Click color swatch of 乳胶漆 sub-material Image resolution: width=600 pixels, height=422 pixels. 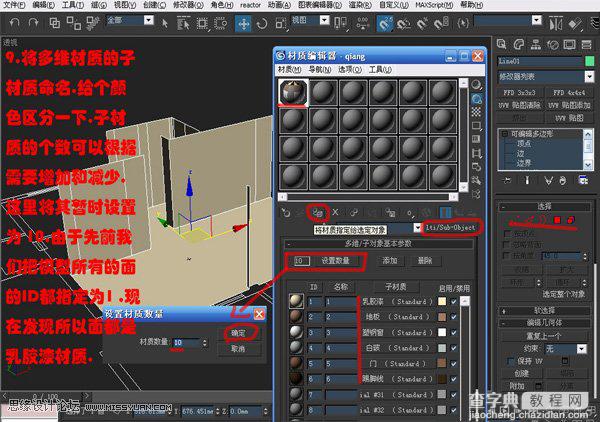442,301
